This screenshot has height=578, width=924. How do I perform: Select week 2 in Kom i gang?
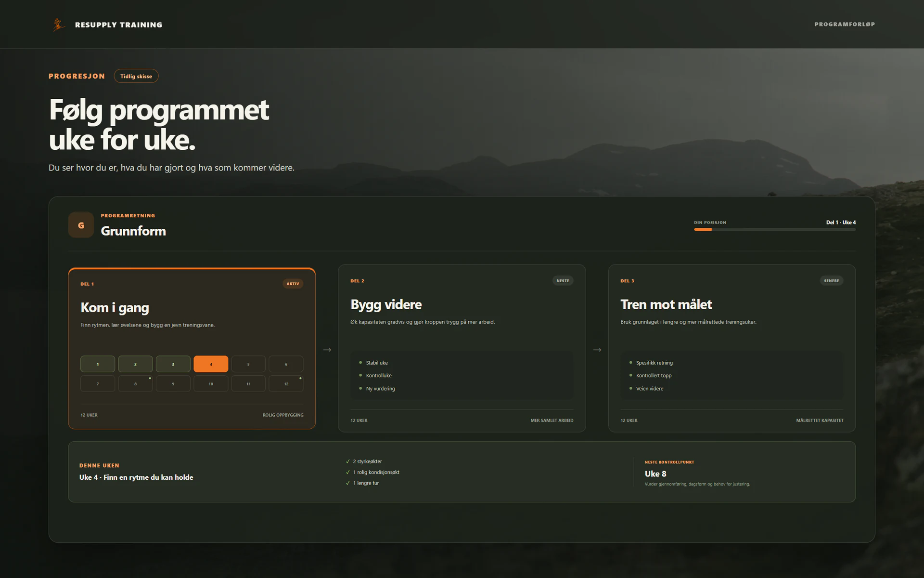pos(135,364)
